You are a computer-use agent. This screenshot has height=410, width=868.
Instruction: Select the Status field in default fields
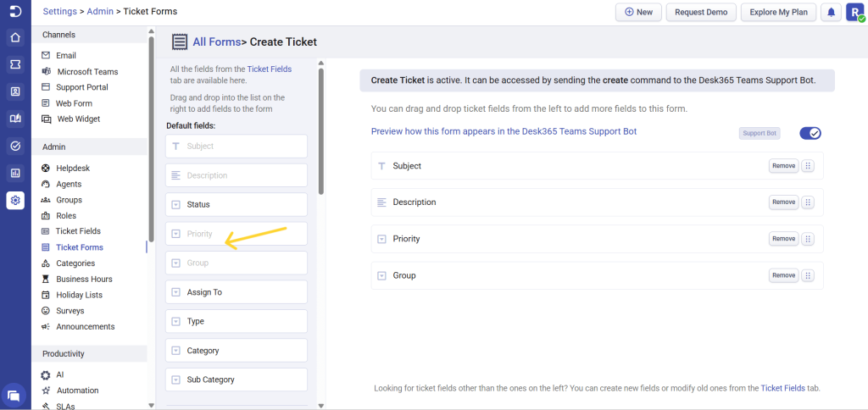(236, 204)
